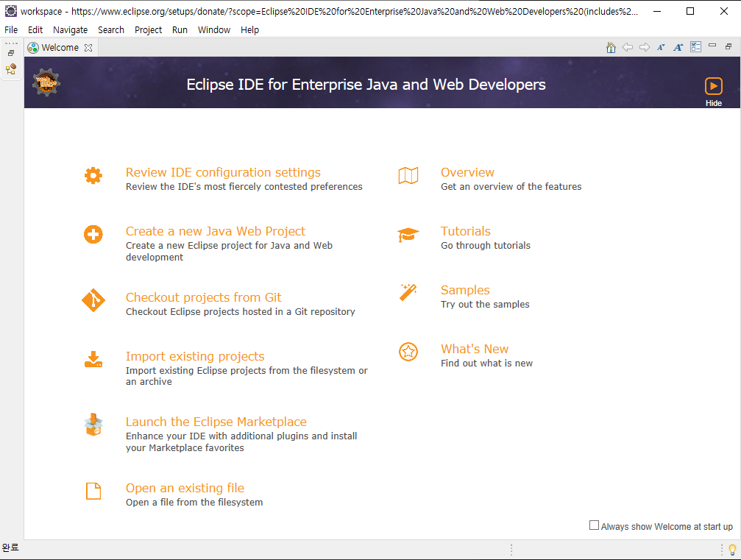741x560 pixels.
Task: Select the Welcome tab
Action: (60, 47)
